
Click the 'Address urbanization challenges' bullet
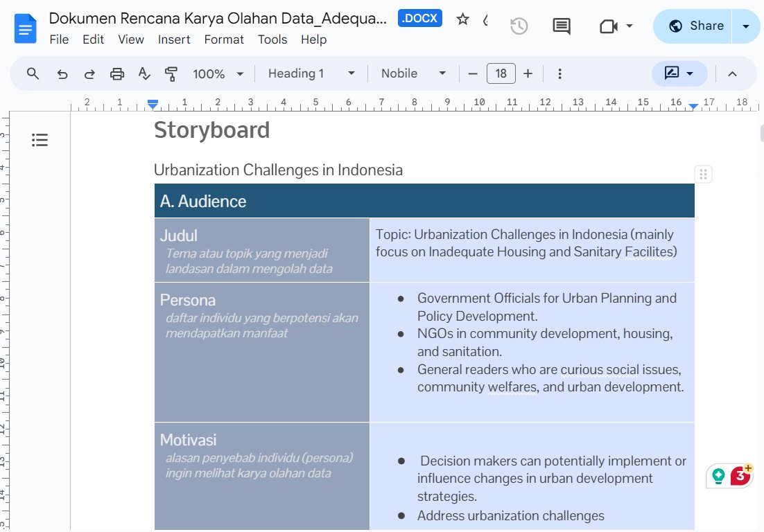[511, 515]
